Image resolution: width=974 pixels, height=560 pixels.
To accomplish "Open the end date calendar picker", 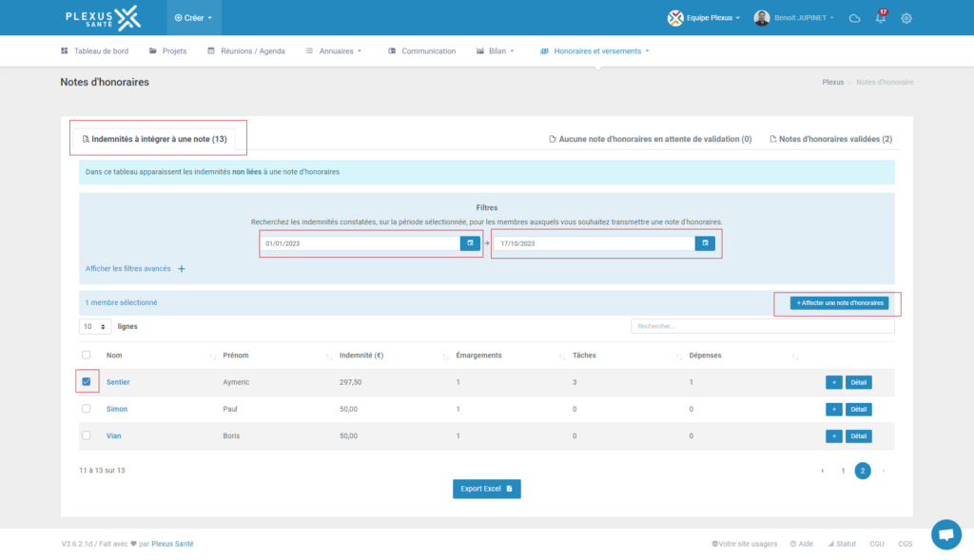I will [x=705, y=243].
